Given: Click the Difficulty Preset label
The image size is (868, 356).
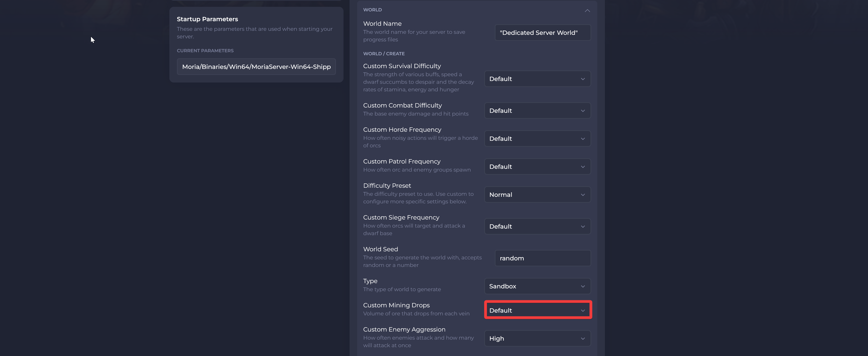Looking at the screenshot, I should point(387,186).
